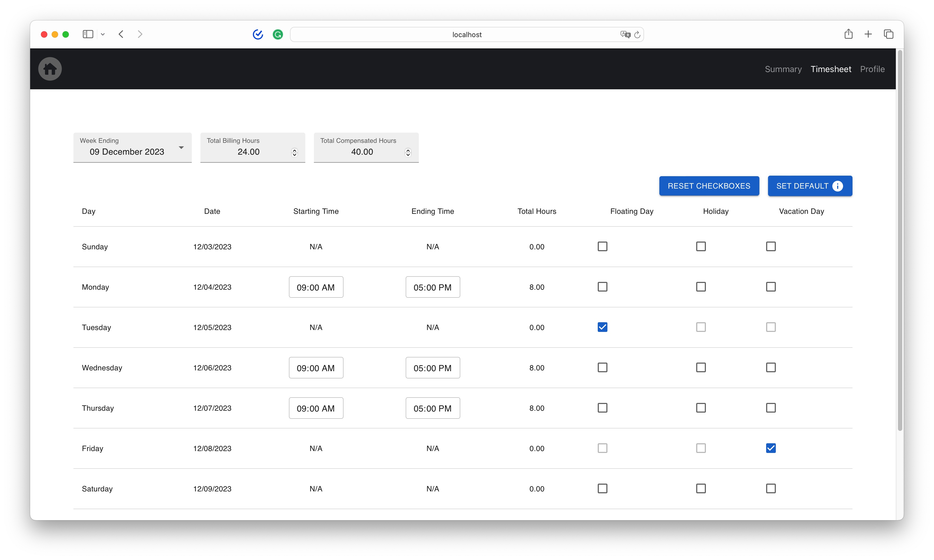The height and width of the screenshot is (560, 934).
Task: Open a new tab with the plus icon
Action: pyautogui.click(x=868, y=34)
